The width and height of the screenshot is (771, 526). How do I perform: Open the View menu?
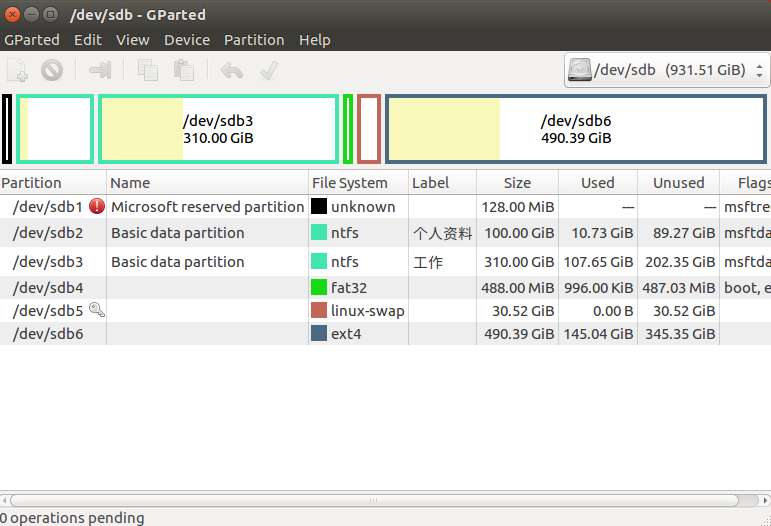coord(133,40)
